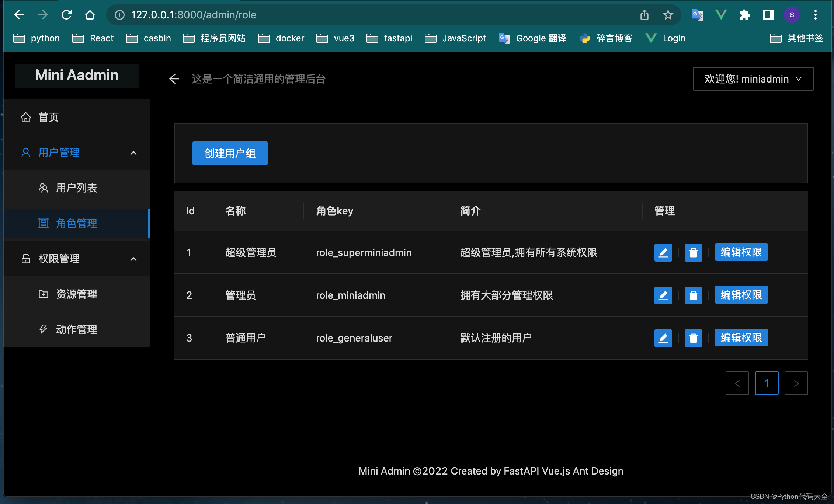Select the 首页 home icon in sidebar
Viewport: 834px width, 504px height.
point(25,117)
